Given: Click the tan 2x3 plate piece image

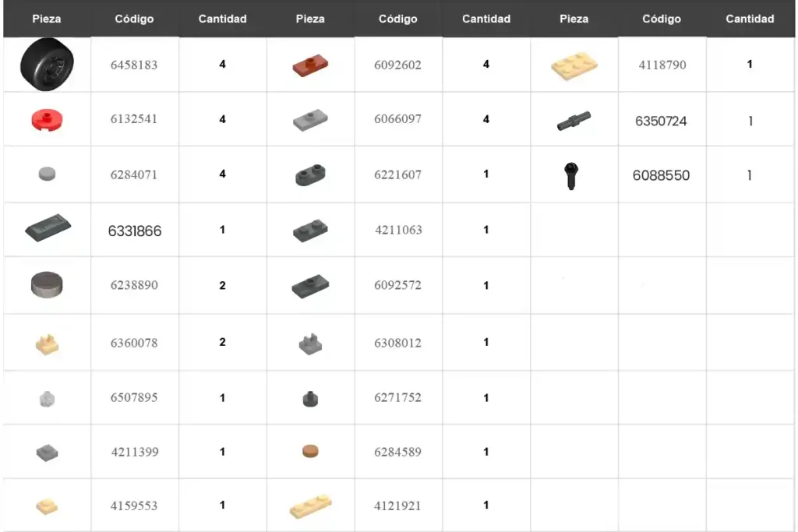Looking at the screenshot, I should coord(574,65).
